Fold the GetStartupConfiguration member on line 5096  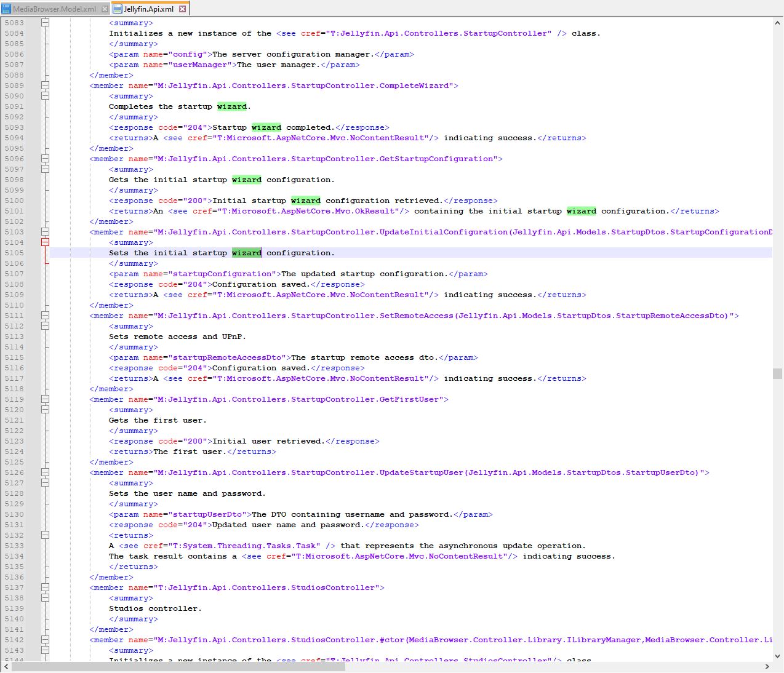[45, 159]
